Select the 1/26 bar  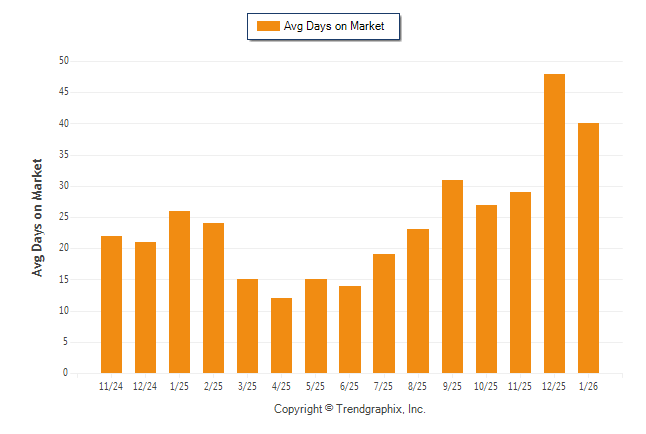pyautogui.click(x=588, y=248)
